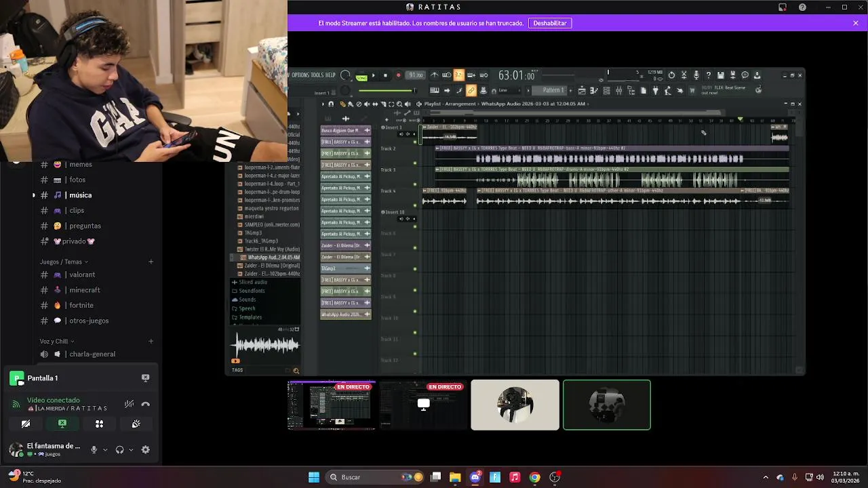This screenshot has height=488, width=868.
Task: Collapse the Juegos / Temas category
Action: (64, 262)
